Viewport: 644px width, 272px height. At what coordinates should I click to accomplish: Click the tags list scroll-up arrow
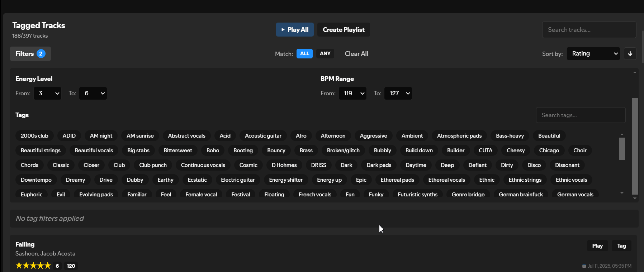[622, 134]
